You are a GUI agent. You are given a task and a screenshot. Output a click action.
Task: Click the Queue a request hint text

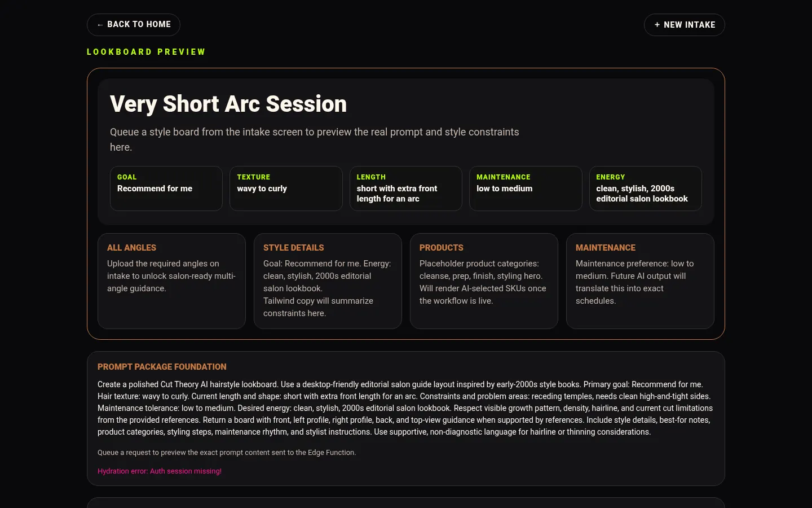tap(227, 453)
